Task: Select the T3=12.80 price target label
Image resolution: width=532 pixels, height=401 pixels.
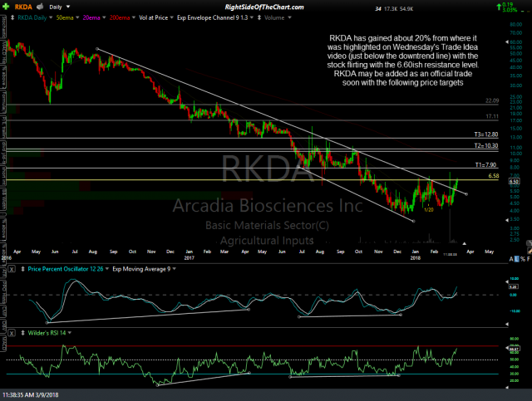Action: 486,134
